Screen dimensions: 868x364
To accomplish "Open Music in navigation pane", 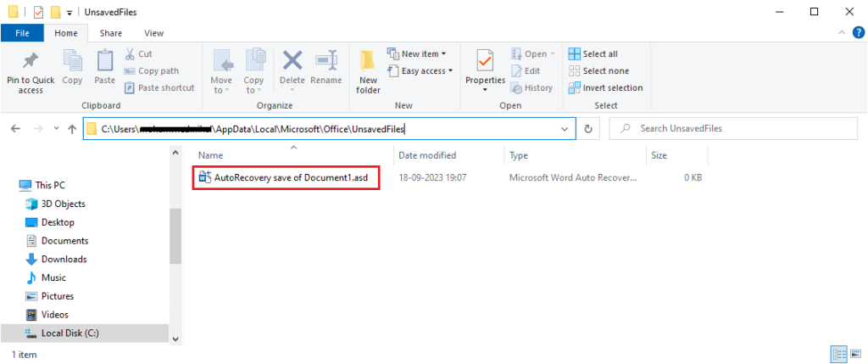I will (x=46, y=277).
